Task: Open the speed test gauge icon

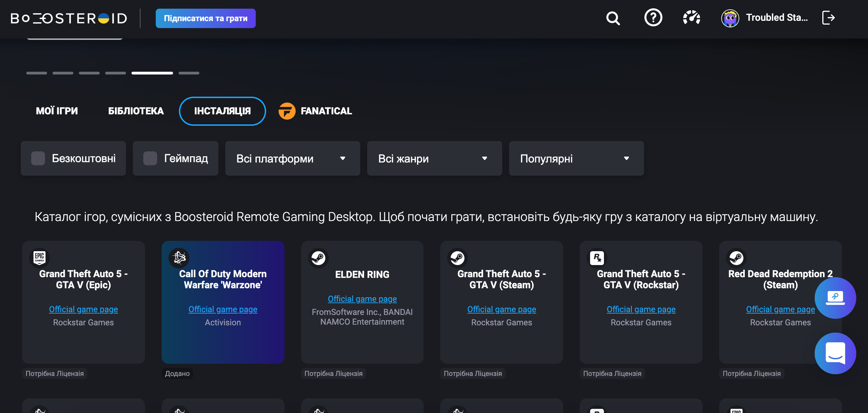Action: [691, 18]
